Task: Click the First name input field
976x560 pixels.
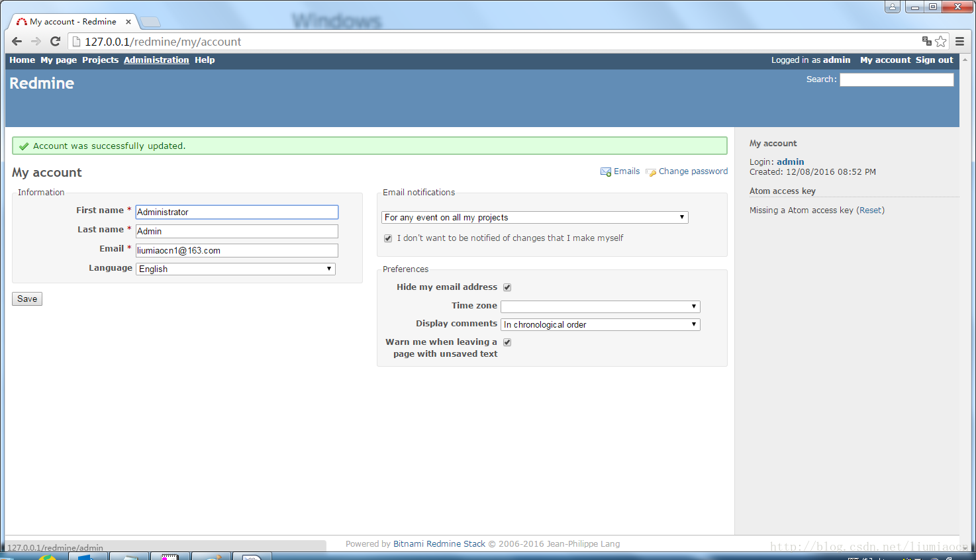Action: (x=237, y=212)
